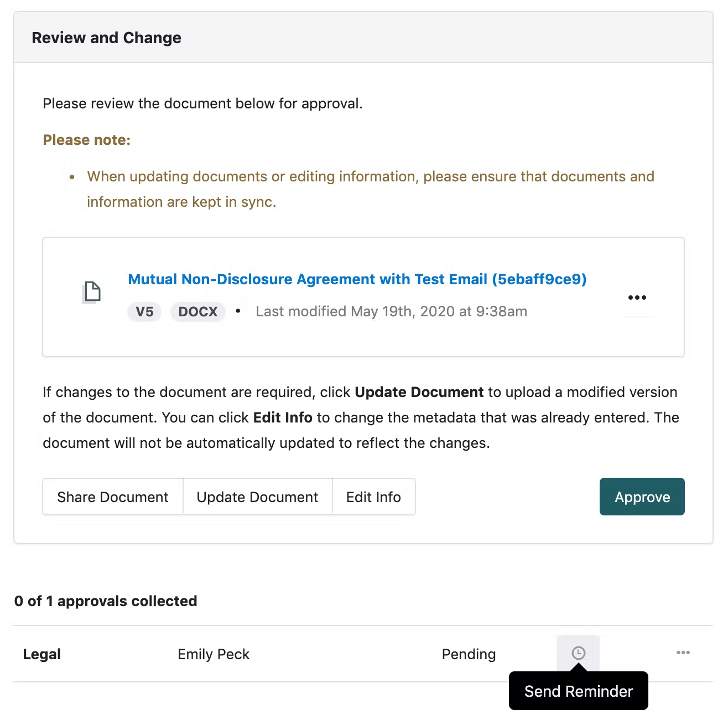This screenshot has height=720, width=728.
Task: Click the document file icon
Action: (x=92, y=291)
